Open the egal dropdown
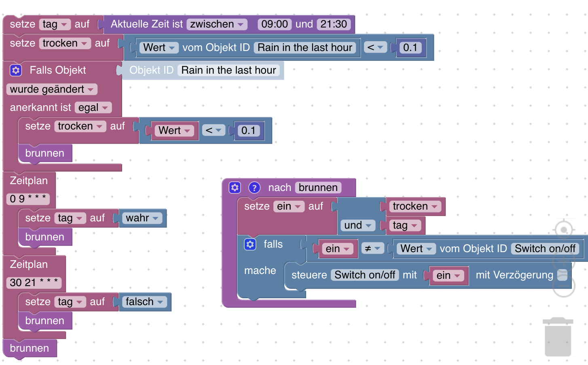The height and width of the screenshot is (365, 588). (x=93, y=108)
